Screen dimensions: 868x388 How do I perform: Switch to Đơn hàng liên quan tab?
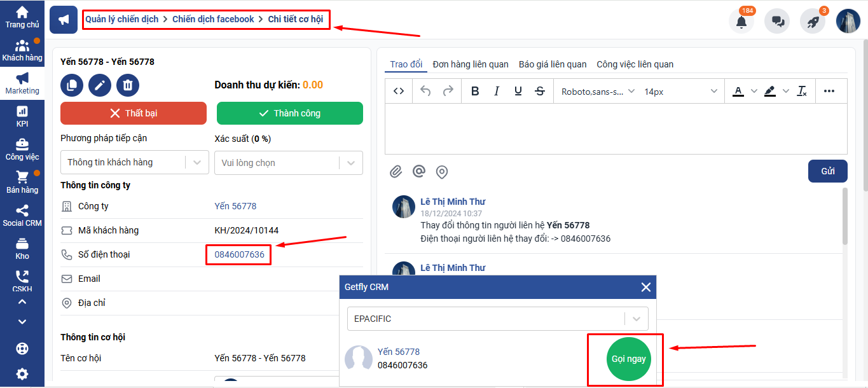coord(471,64)
